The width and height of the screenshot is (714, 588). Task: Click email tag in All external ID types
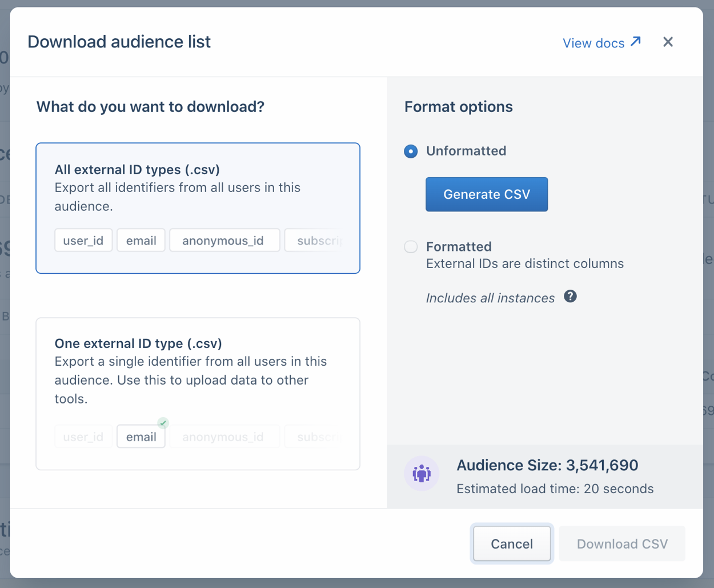coord(141,241)
